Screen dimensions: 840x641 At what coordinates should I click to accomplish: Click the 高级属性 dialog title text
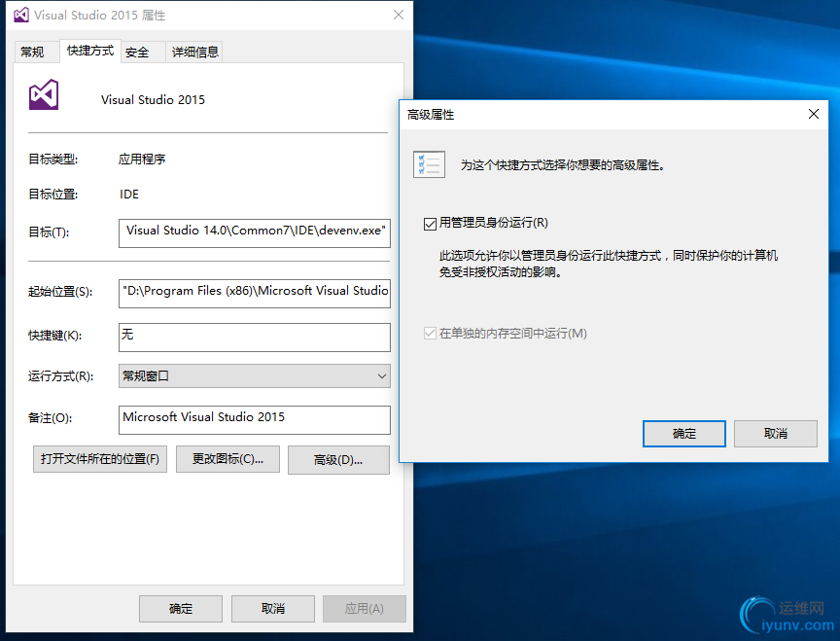click(431, 115)
